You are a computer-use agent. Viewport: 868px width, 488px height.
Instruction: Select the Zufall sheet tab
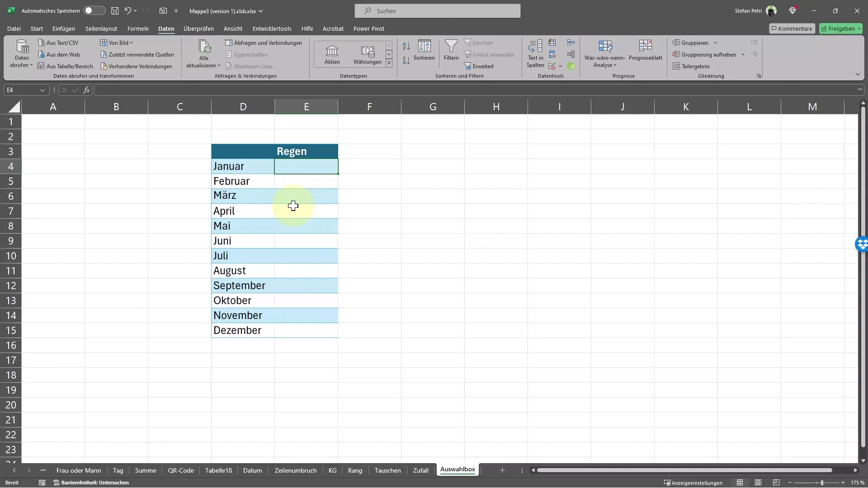point(421,470)
